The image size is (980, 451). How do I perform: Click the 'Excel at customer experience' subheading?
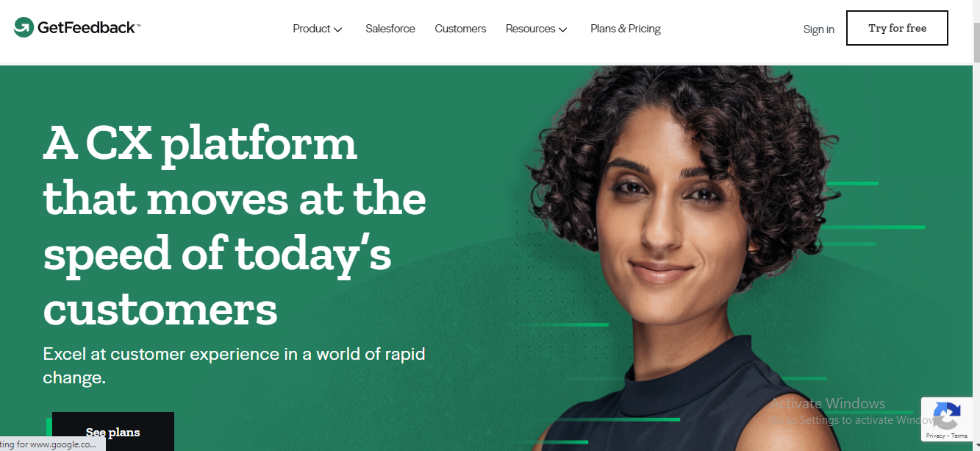tap(234, 366)
